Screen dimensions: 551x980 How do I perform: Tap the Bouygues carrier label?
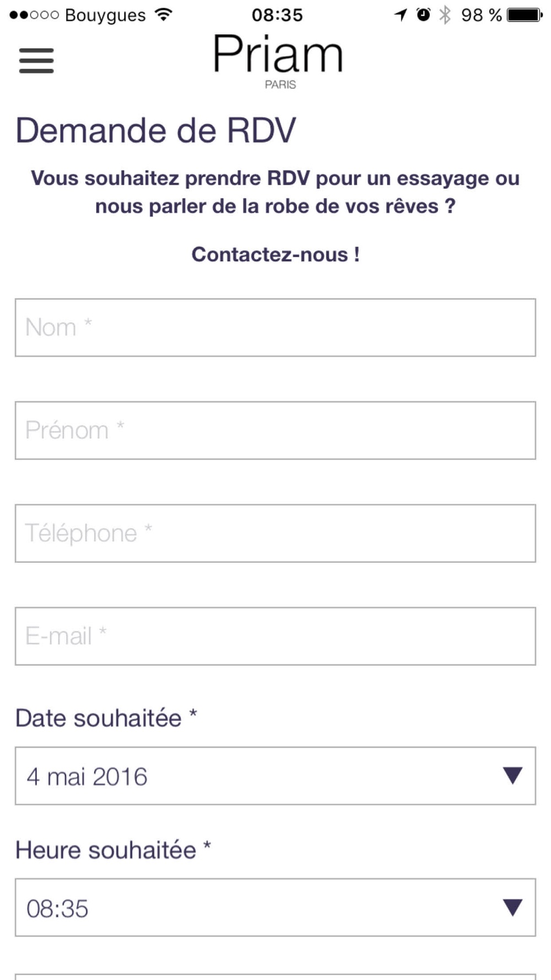pos(105,15)
